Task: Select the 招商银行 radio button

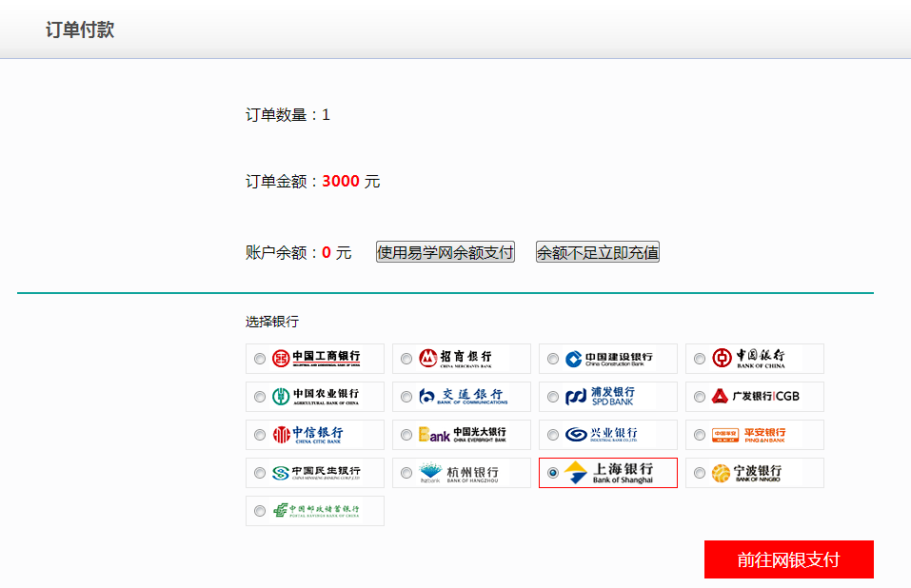Action: pyautogui.click(x=406, y=360)
